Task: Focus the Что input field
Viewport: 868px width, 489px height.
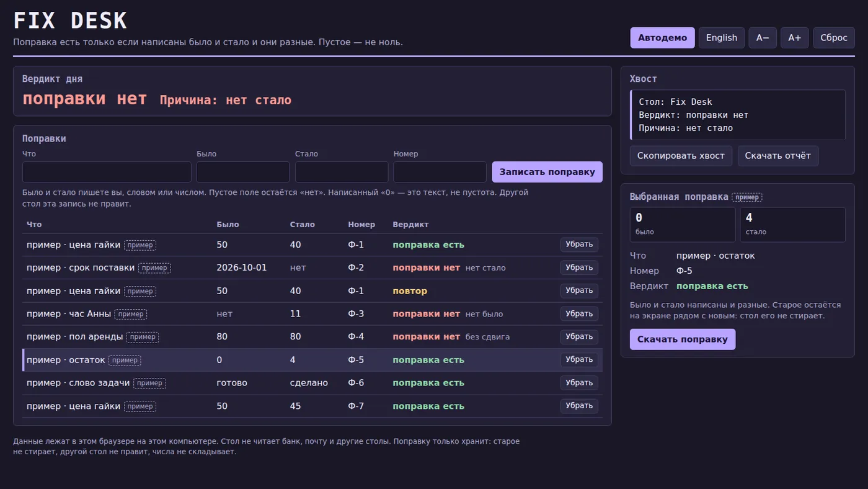Action: (x=107, y=172)
